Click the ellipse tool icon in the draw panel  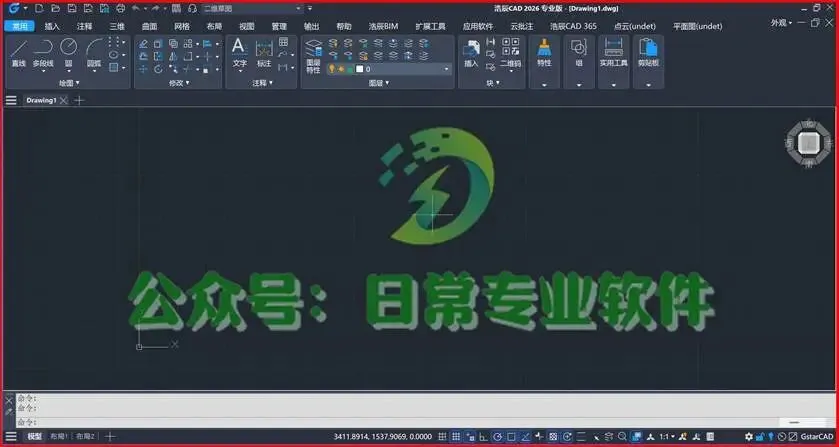(x=113, y=55)
